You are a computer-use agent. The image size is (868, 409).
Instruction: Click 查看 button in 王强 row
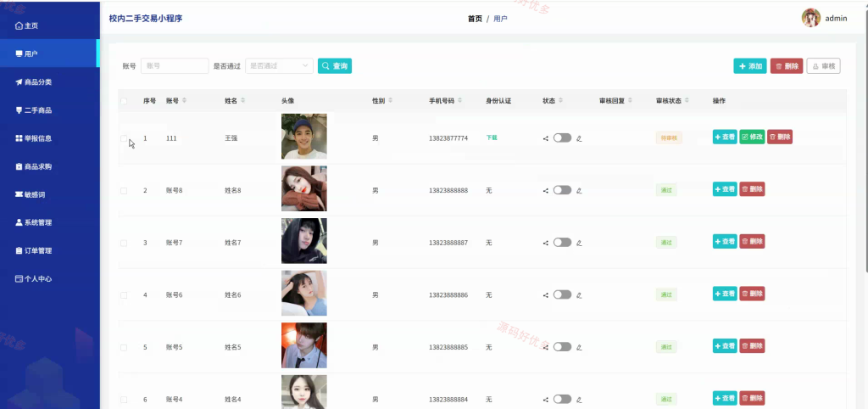point(725,137)
